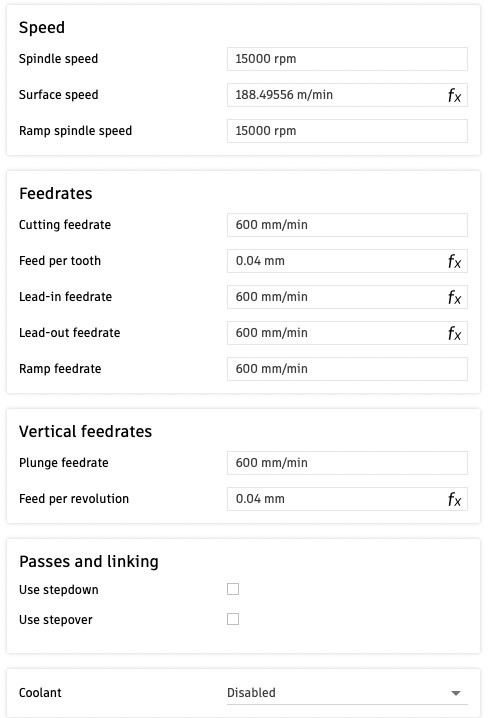Click fx icon in Lead-in feedrate field
488x718 pixels.
pyautogui.click(x=454, y=297)
